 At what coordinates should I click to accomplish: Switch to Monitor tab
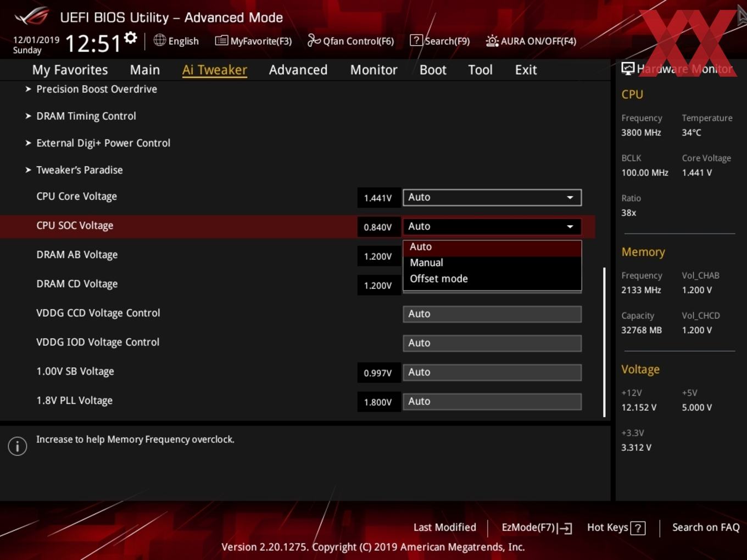(x=374, y=70)
